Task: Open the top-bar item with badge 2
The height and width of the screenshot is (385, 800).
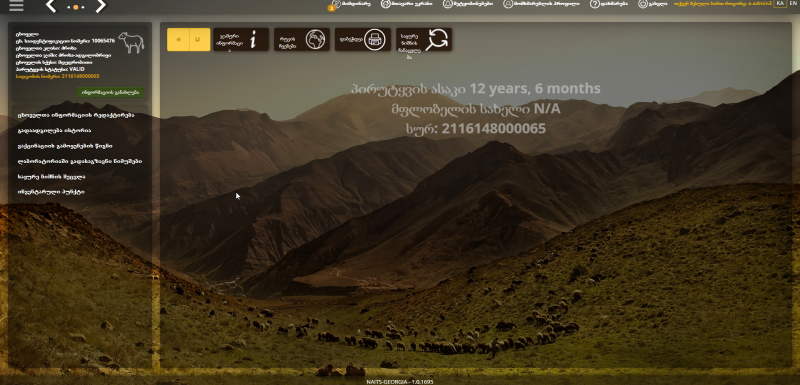Action: [x=351, y=4]
